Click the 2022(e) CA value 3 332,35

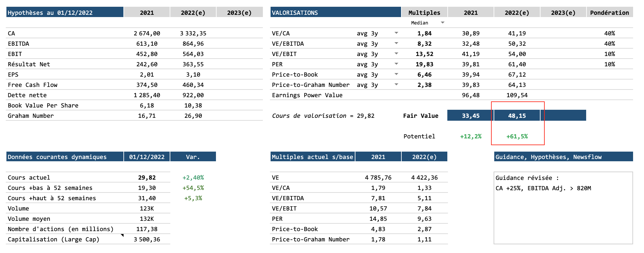click(193, 33)
